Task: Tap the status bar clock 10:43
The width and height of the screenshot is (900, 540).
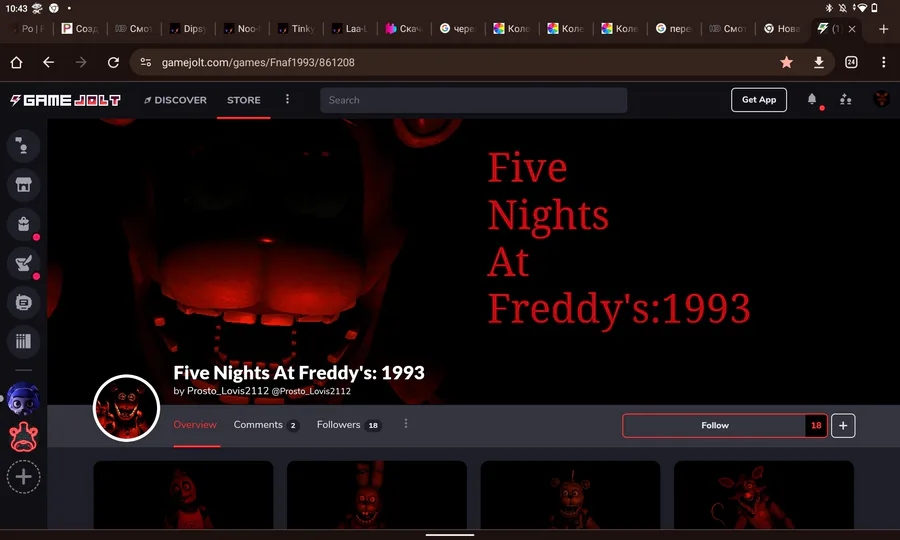Action: point(16,8)
